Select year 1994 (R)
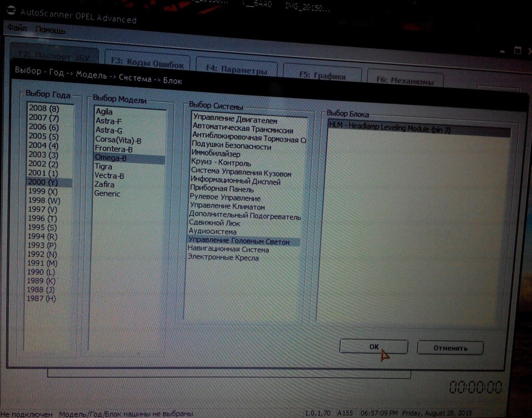 [x=43, y=236]
